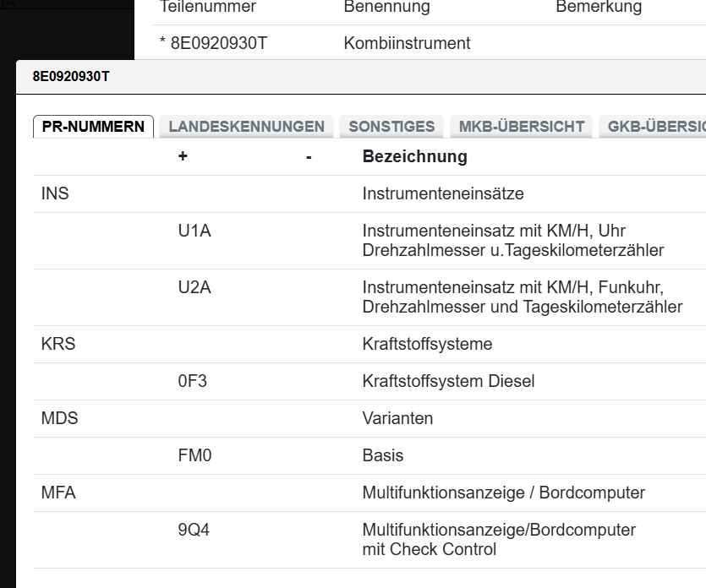Switch to the LANDESKENNUNGEN tab
This screenshot has height=588, width=706.
tap(246, 127)
